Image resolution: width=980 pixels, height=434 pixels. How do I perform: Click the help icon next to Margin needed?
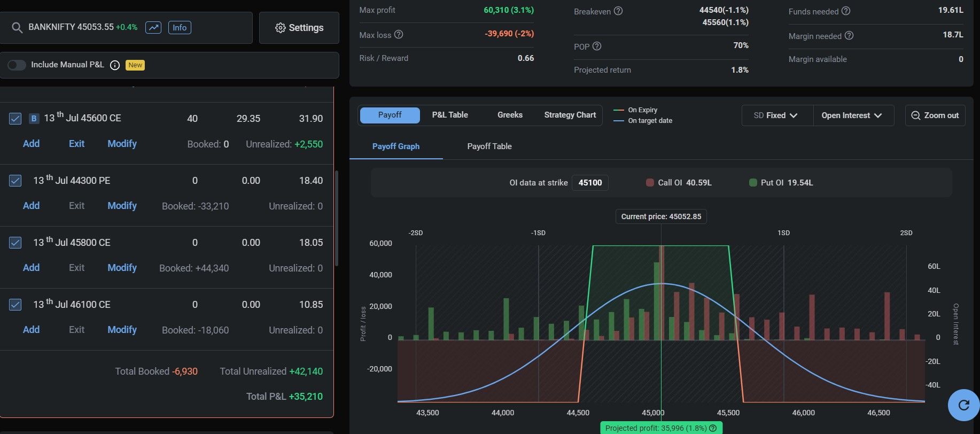849,36
